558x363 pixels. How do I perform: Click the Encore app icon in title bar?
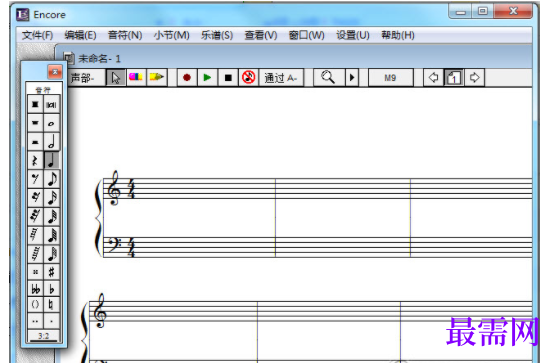[22, 15]
